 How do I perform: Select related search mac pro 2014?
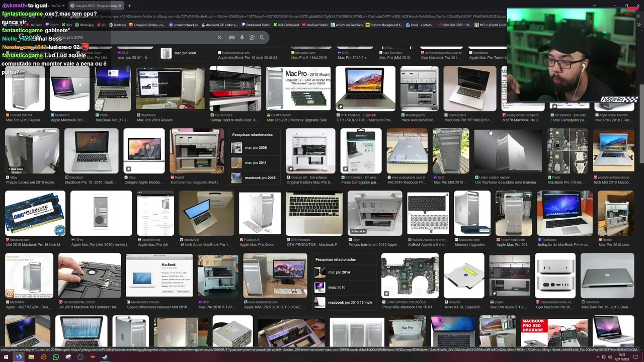345,273
